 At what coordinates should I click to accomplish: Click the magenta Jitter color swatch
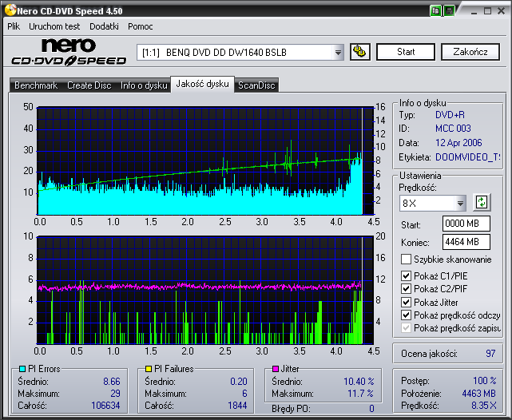point(276,369)
